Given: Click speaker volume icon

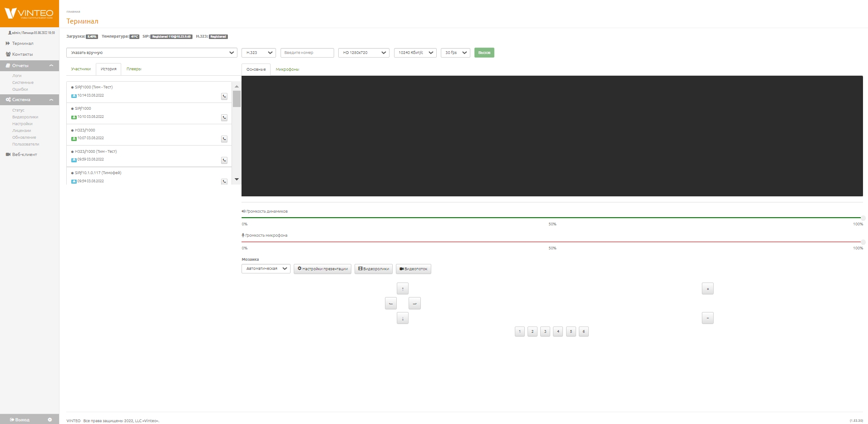Looking at the screenshot, I should 243,211.
